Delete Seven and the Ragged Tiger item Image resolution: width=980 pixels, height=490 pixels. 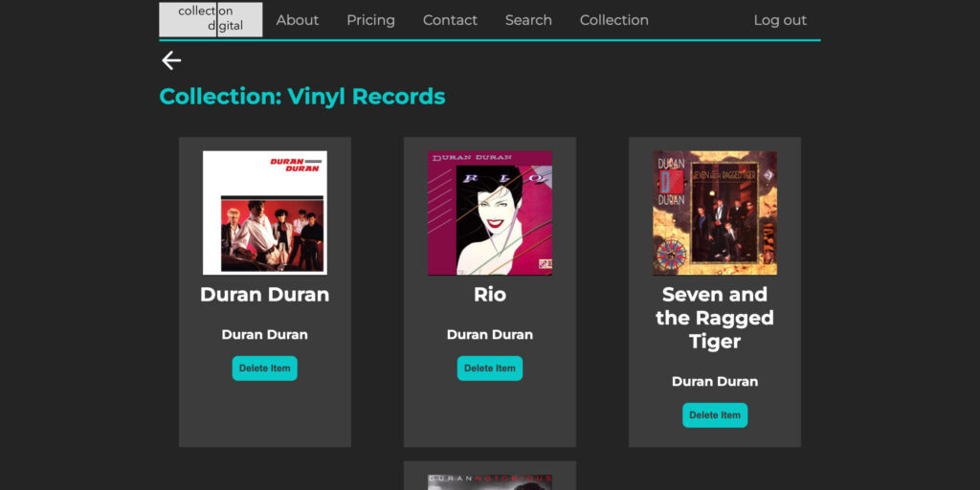point(715,415)
